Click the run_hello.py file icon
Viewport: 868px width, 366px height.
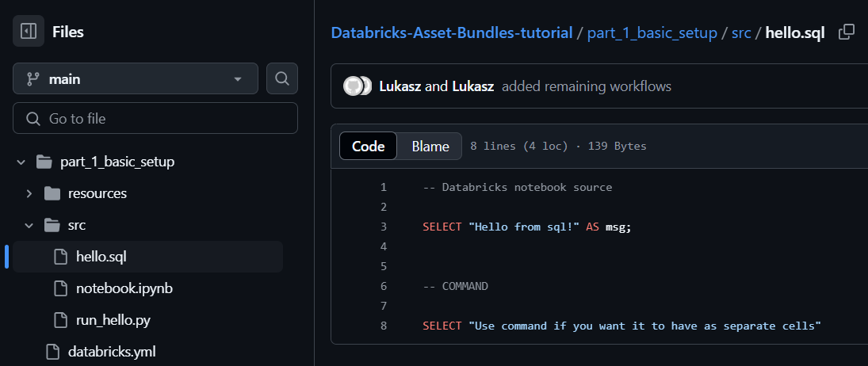(x=60, y=319)
